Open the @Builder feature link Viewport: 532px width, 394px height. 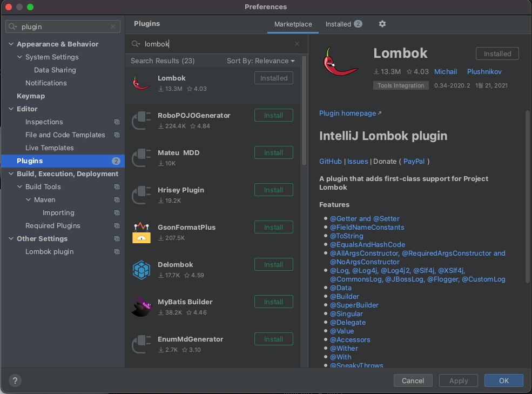click(345, 297)
